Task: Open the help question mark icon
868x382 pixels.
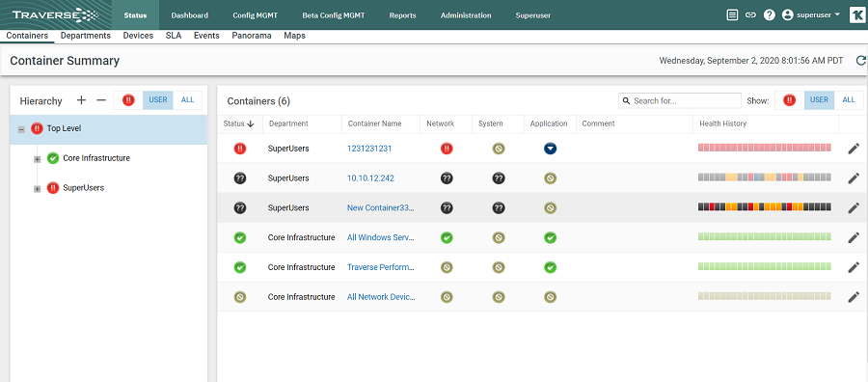Action: pos(769,14)
